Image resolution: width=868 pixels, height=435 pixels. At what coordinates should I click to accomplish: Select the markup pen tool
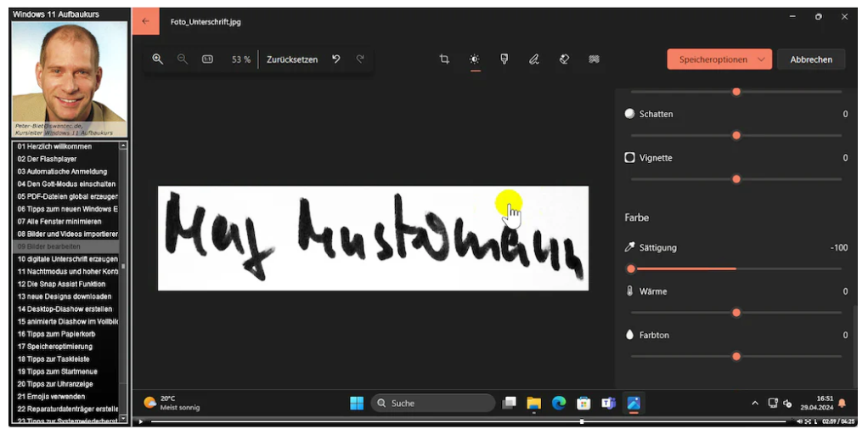click(533, 59)
